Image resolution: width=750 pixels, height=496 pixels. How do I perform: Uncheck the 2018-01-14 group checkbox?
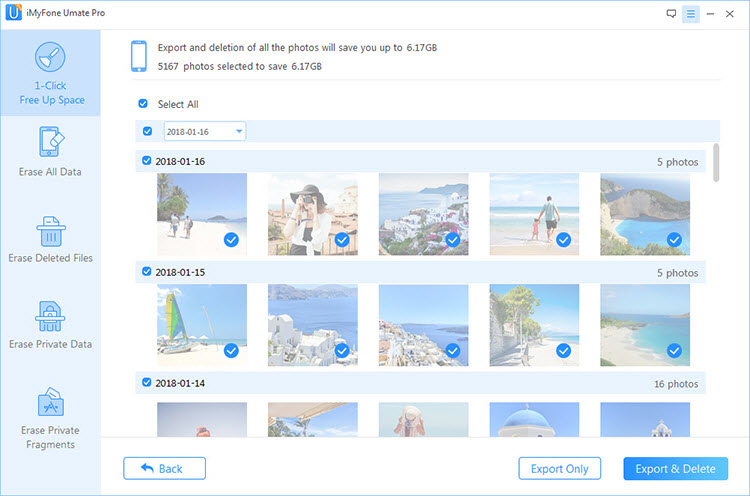tap(147, 382)
